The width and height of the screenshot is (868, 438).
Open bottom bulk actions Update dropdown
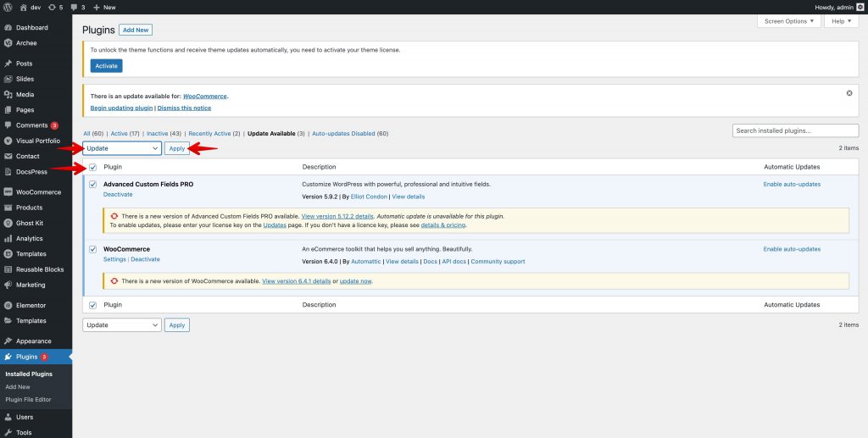point(122,325)
